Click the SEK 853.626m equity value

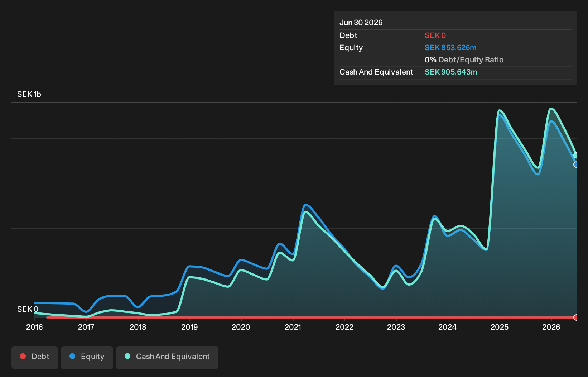450,48
